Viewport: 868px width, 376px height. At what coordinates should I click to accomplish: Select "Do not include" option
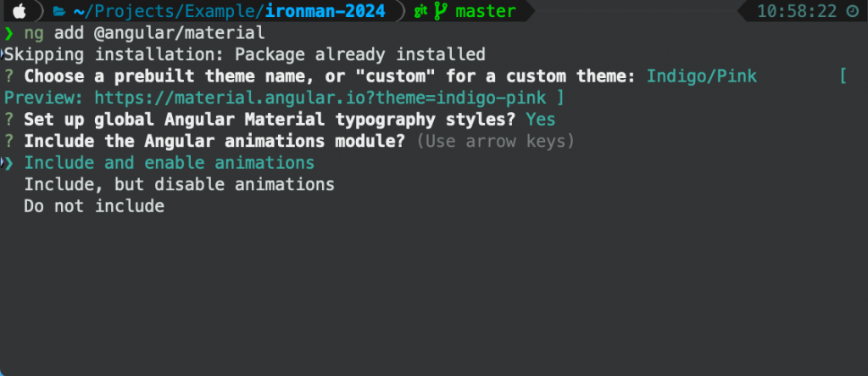click(x=94, y=206)
